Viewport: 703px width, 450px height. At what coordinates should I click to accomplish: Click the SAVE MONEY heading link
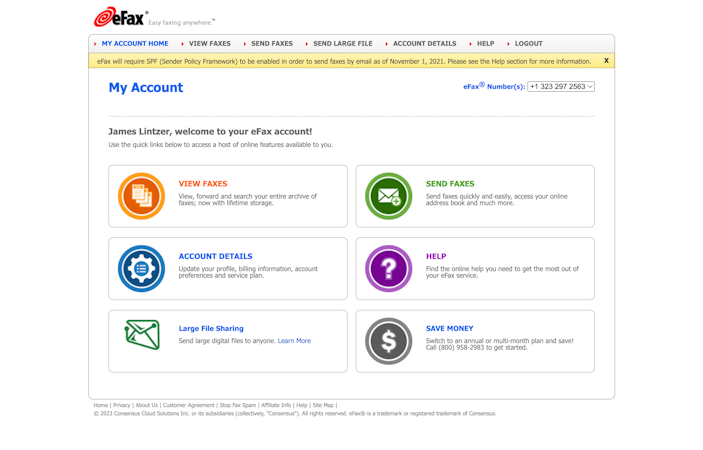click(450, 329)
